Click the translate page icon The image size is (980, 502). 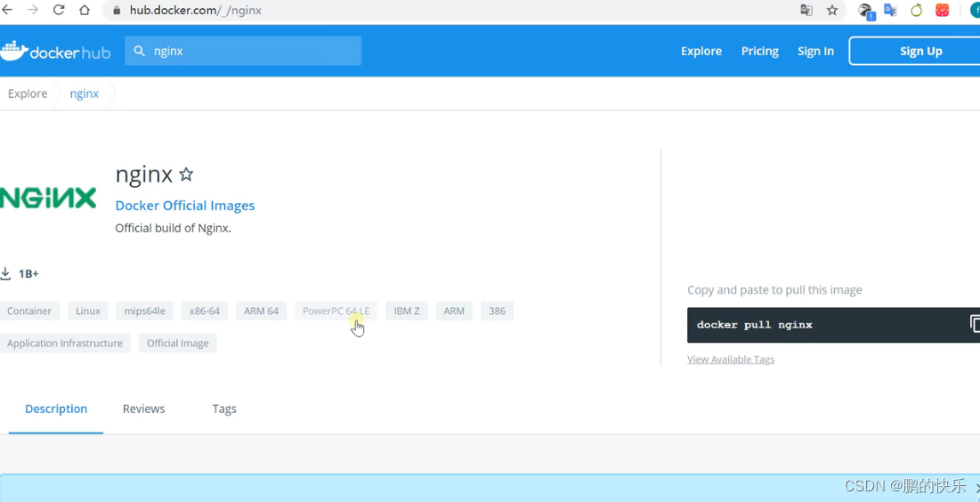806,10
